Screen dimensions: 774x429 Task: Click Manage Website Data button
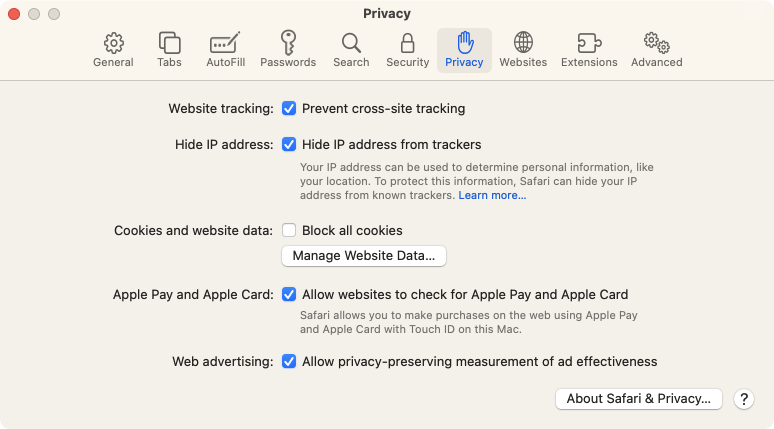(x=364, y=256)
